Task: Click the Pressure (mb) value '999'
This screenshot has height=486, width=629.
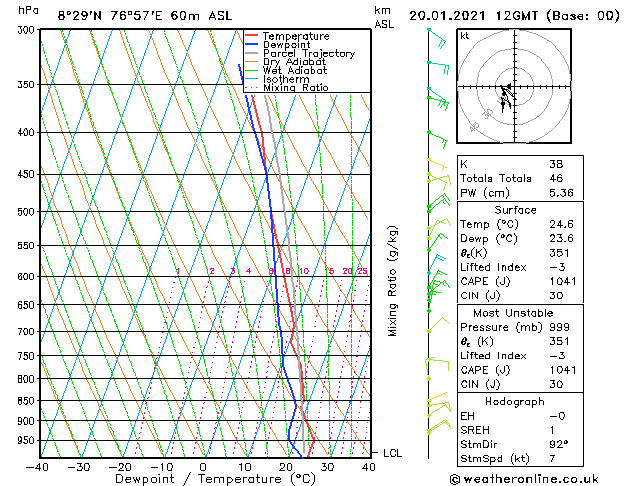Action: (x=559, y=327)
